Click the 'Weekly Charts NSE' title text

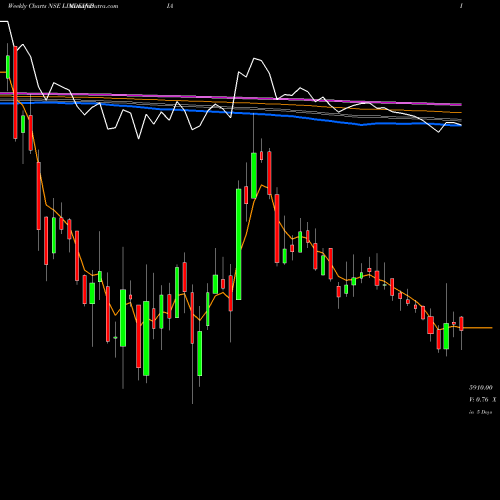[x=34, y=6]
